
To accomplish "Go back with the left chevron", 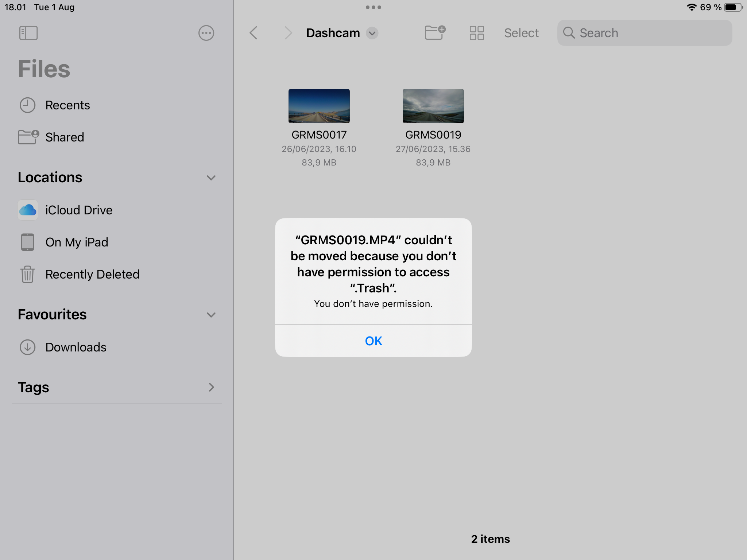I will click(253, 33).
